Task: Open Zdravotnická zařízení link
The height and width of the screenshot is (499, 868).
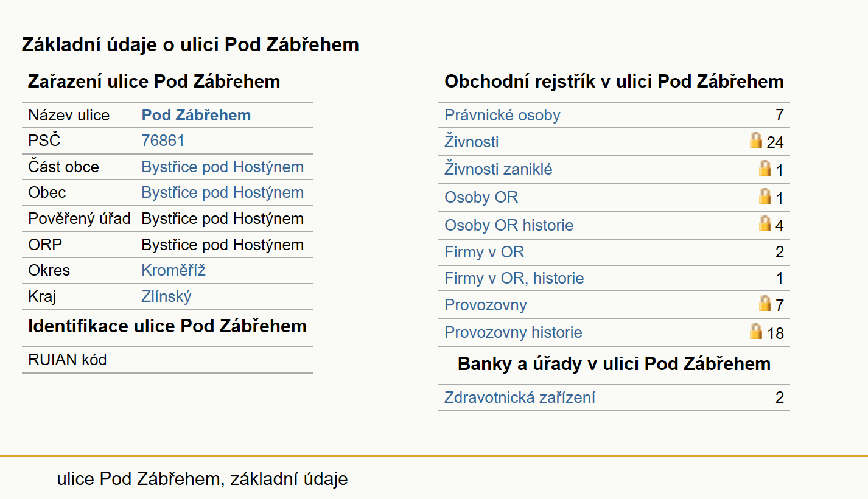Action: pyautogui.click(x=520, y=397)
